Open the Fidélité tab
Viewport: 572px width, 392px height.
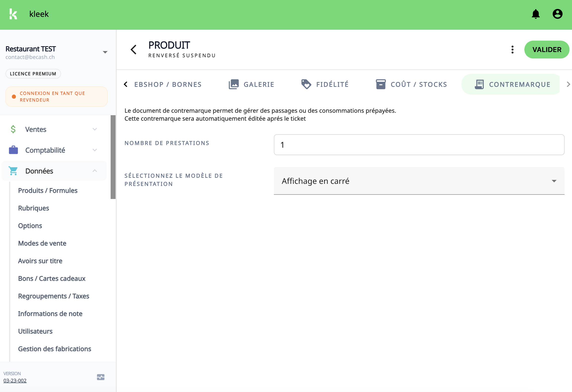(325, 84)
